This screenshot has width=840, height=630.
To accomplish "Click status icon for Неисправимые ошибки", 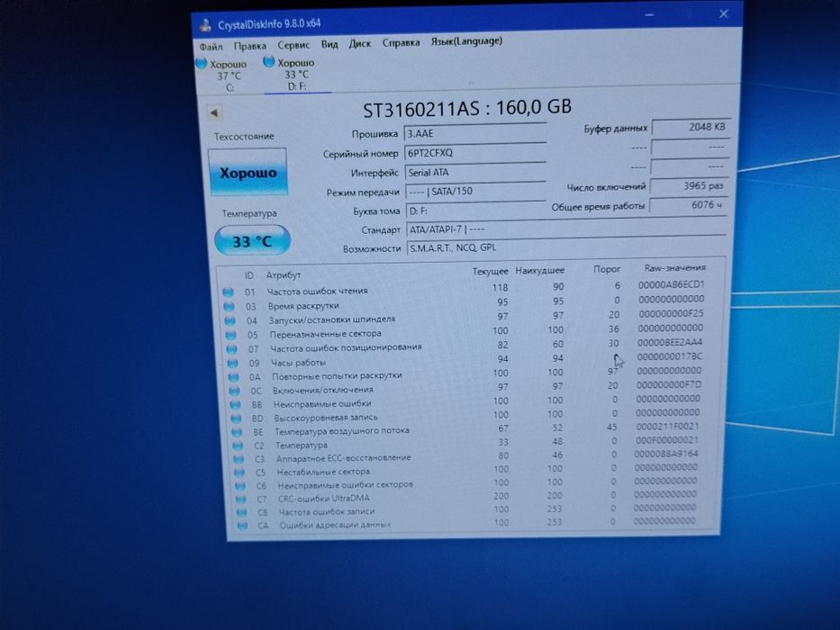I will pos(236,405).
